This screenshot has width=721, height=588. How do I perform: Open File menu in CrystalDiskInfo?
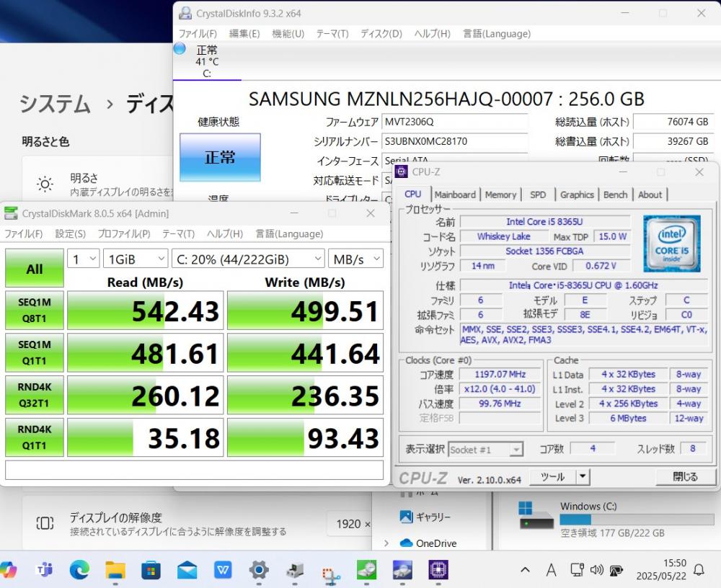pyautogui.click(x=198, y=34)
